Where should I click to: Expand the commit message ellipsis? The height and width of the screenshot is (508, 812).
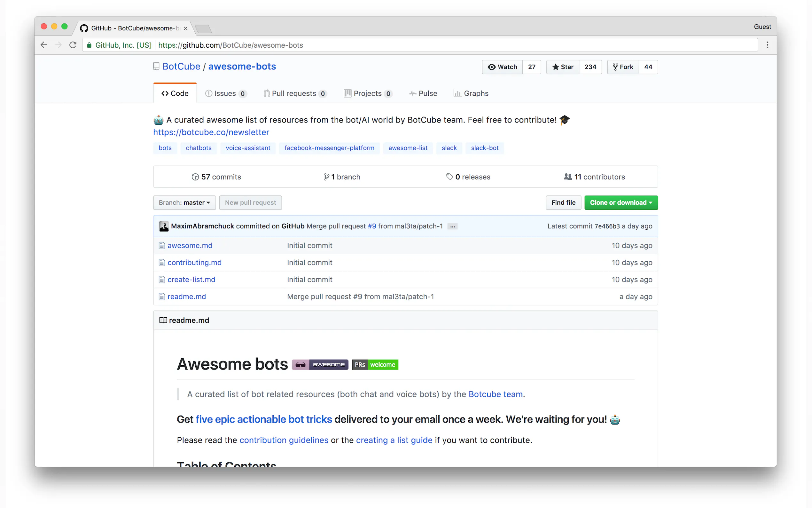452,226
